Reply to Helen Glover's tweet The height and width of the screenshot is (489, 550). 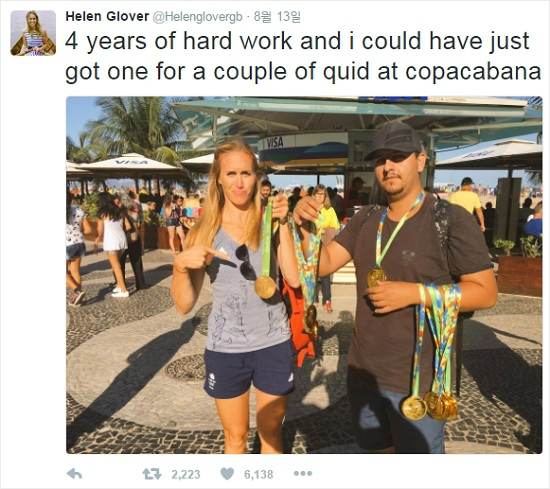pyautogui.click(x=74, y=474)
